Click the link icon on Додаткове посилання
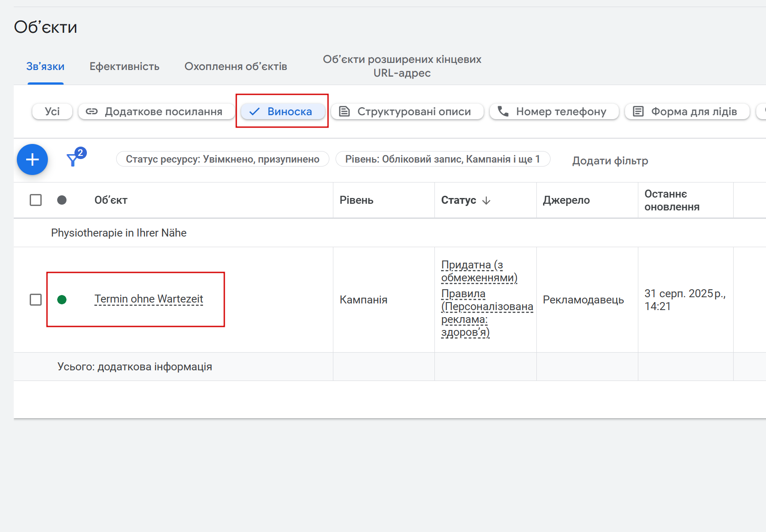 tap(92, 112)
